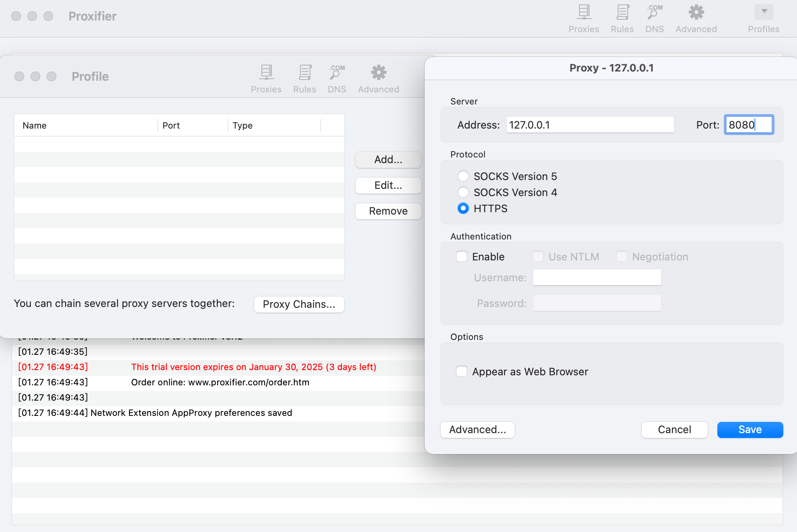The width and height of the screenshot is (797, 532).
Task: Click the Address input field
Action: click(590, 125)
